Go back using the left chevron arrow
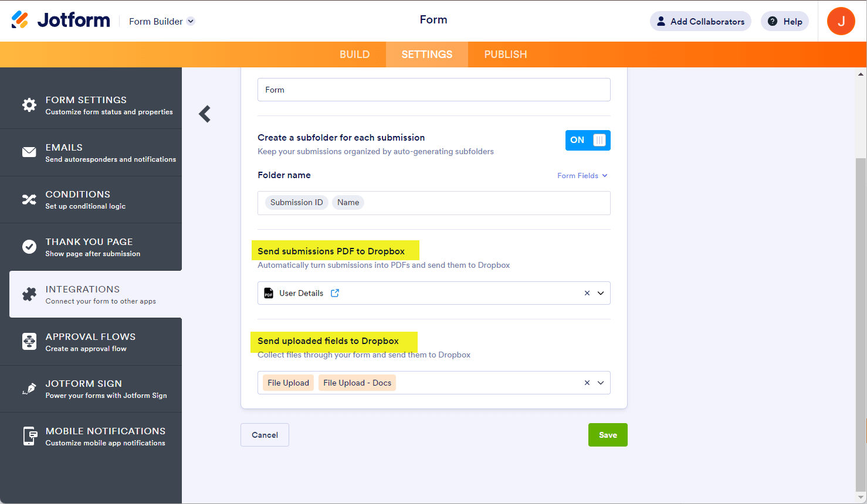The height and width of the screenshot is (504, 867). (x=205, y=114)
